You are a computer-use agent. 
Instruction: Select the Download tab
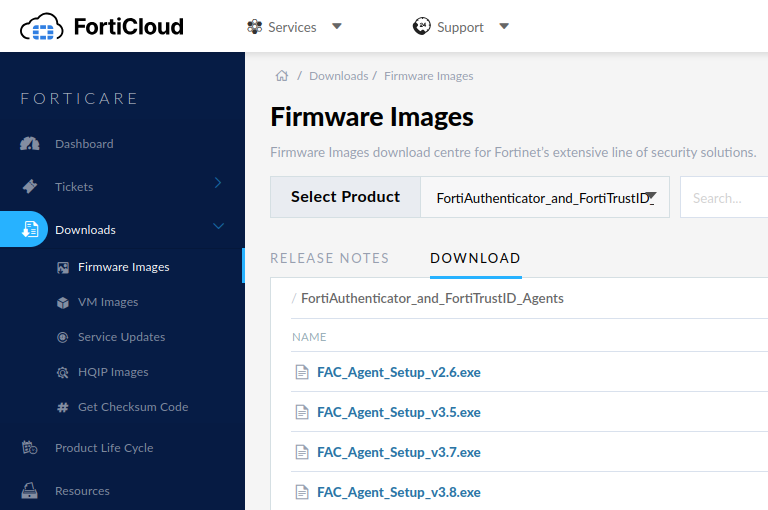pyautogui.click(x=475, y=258)
